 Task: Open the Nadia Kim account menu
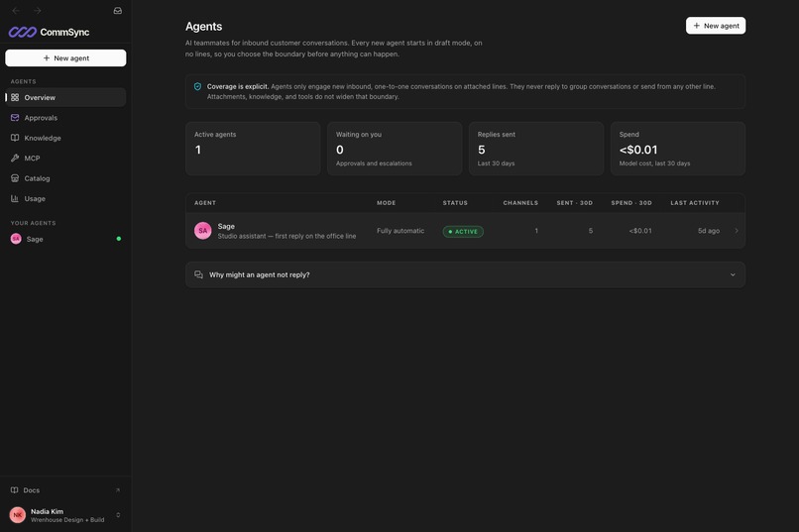[x=65, y=515]
